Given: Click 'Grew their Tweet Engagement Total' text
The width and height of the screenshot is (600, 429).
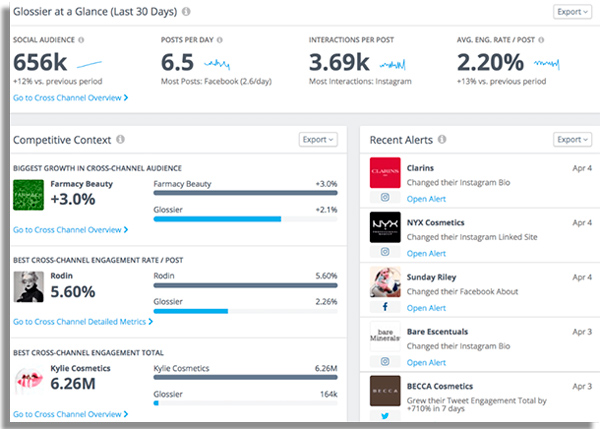Looking at the screenshot, I should point(476,404).
